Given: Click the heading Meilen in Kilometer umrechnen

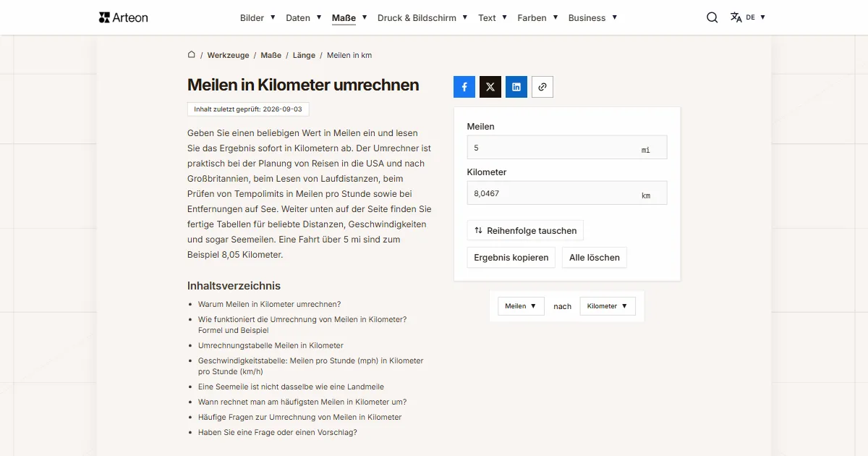Looking at the screenshot, I should [303, 85].
